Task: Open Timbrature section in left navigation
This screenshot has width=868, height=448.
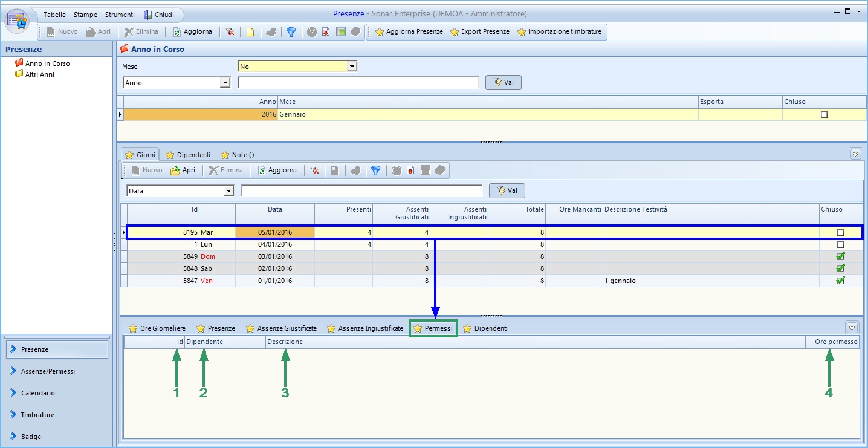Action: (37, 415)
